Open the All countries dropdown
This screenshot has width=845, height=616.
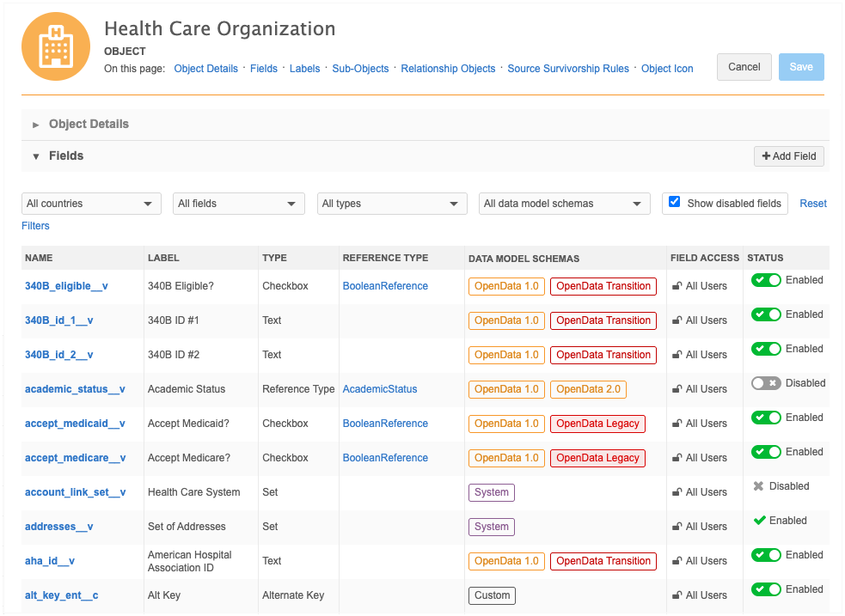(x=91, y=204)
